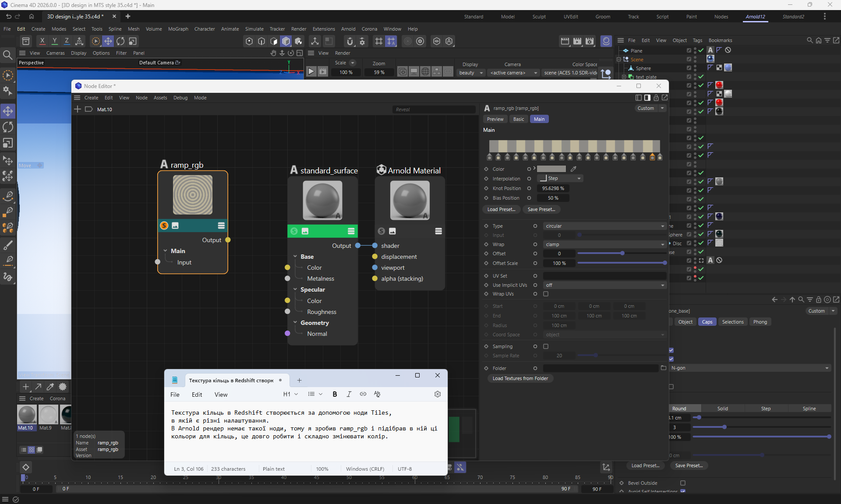
Task: Toggle the Bevel Outside checkbox
Action: (x=682, y=483)
